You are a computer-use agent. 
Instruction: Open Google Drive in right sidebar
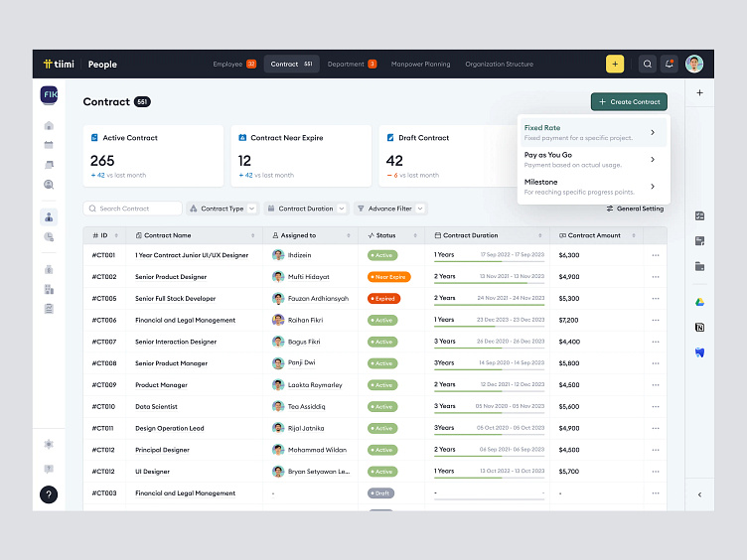[x=699, y=302]
